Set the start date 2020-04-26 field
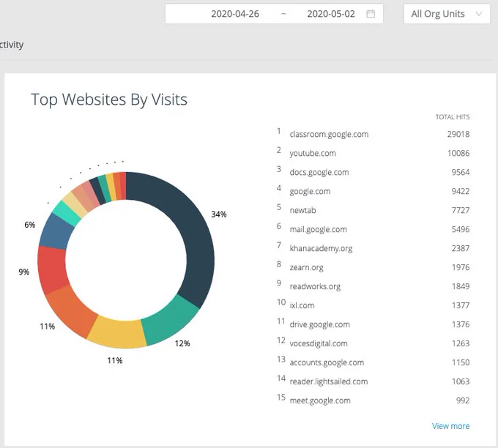Viewport: 498px width, 448px height. point(235,14)
